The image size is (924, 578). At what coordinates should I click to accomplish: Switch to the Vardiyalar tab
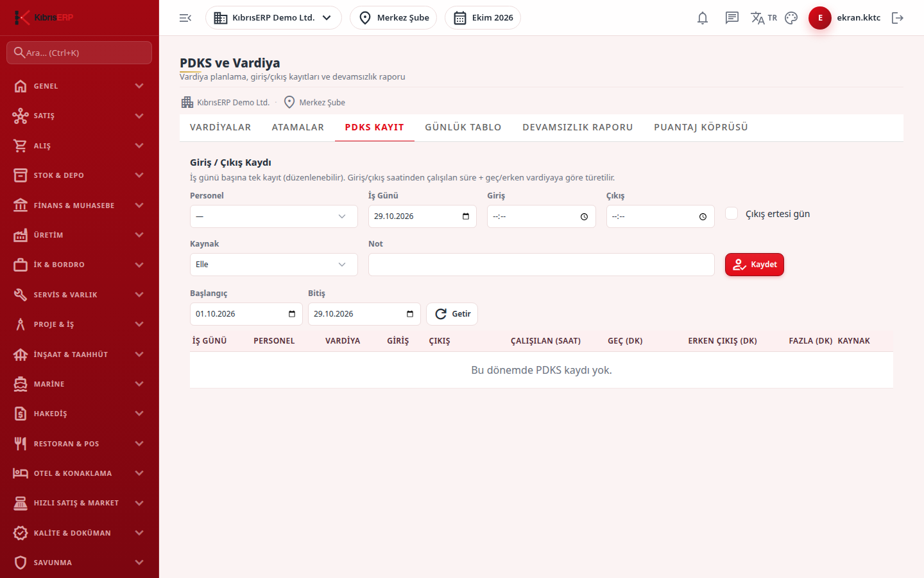(220, 127)
